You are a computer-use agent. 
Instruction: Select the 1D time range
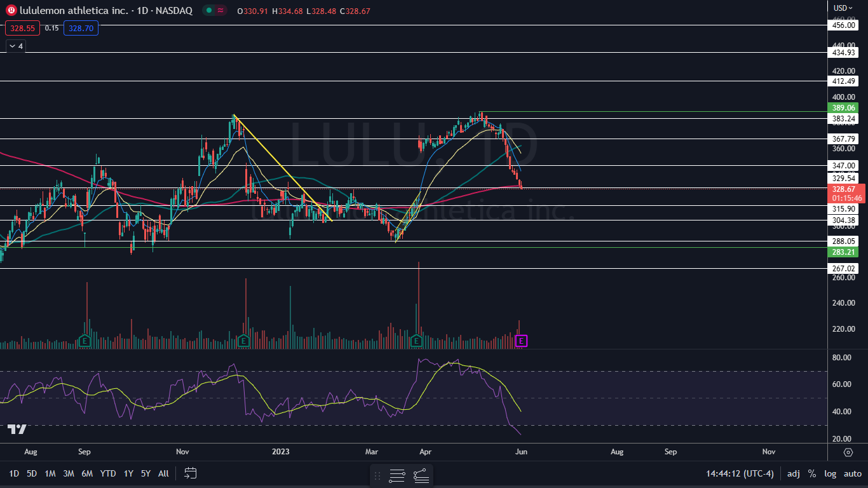(x=14, y=473)
